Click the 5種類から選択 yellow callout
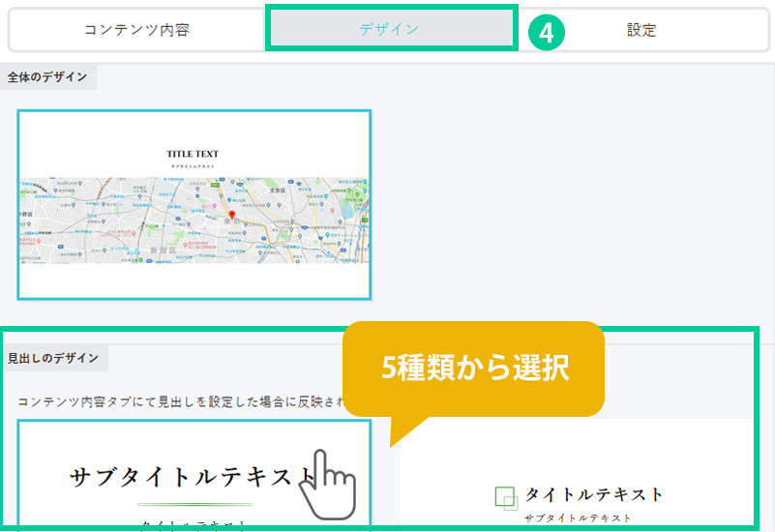Screen dimensions: 775x532 tap(473, 369)
